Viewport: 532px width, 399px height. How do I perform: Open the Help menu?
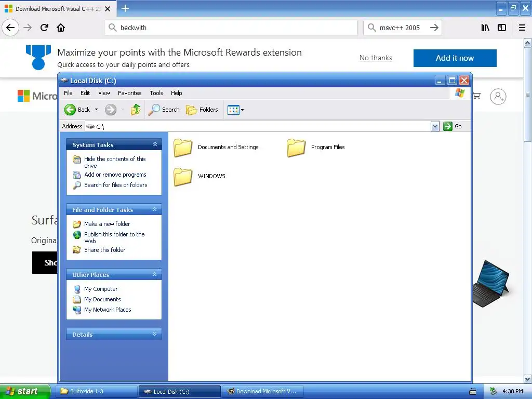[177, 93]
